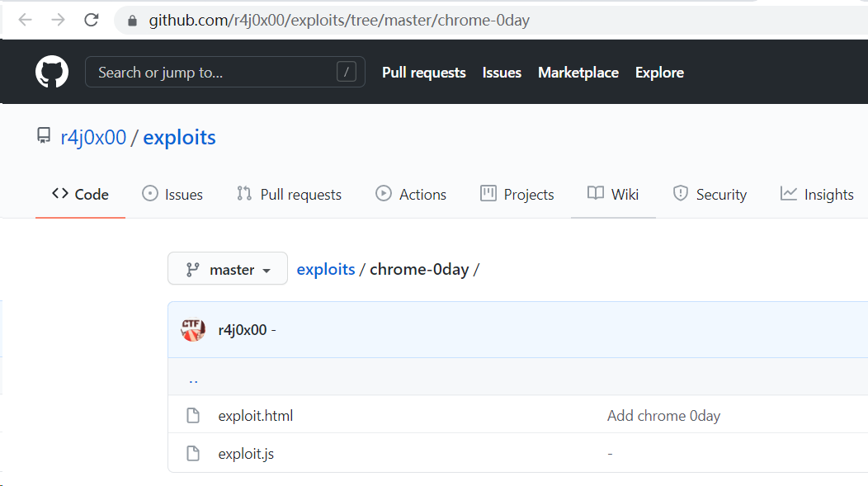This screenshot has width=868, height=486.
Task: Click the browser address bar URL
Action: (x=339, y=21)
